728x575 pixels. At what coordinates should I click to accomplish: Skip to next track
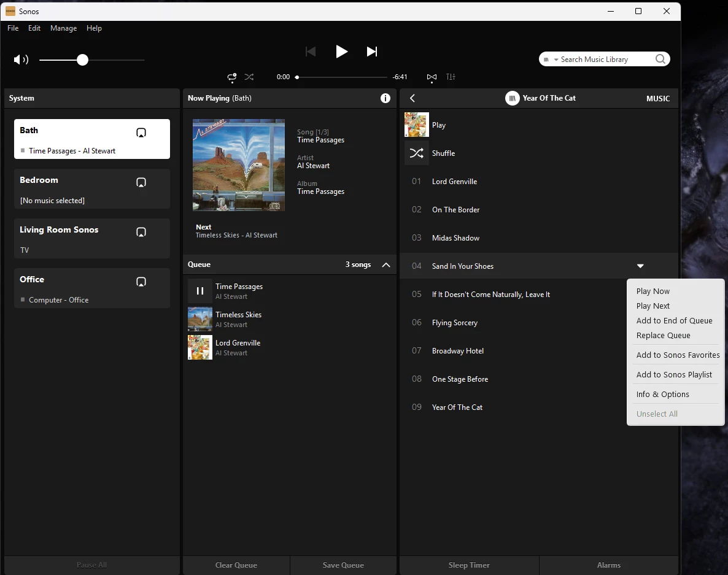(x=372, y=52)
